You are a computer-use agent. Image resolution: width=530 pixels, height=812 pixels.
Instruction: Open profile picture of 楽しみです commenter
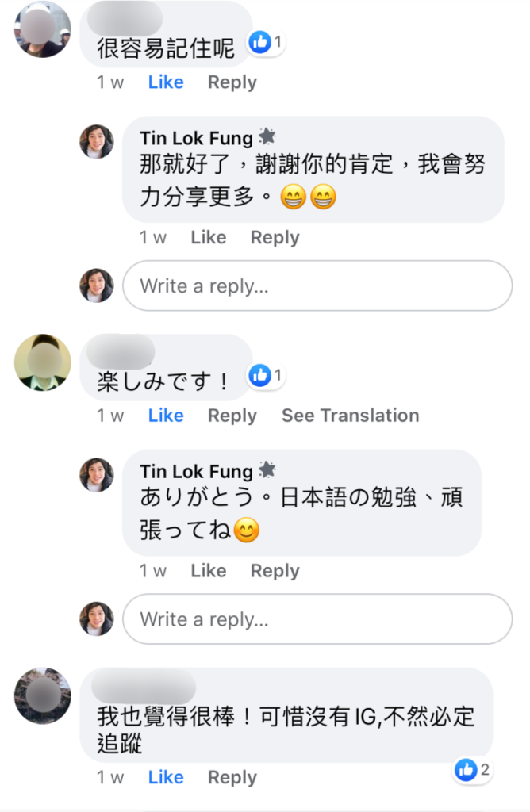coord(42,362)
